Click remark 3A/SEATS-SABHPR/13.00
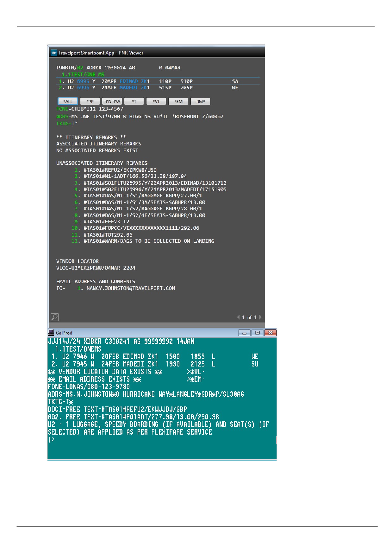 [144, 202]
